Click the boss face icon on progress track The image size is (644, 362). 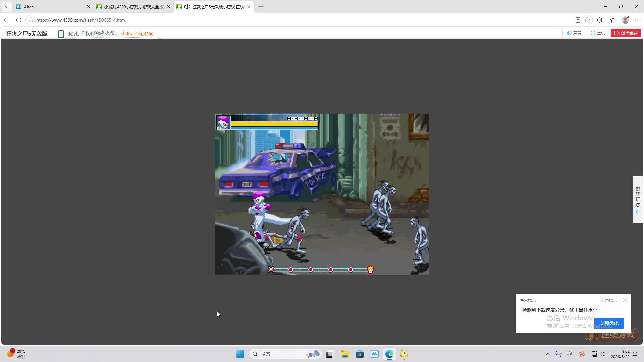[371, 269]
